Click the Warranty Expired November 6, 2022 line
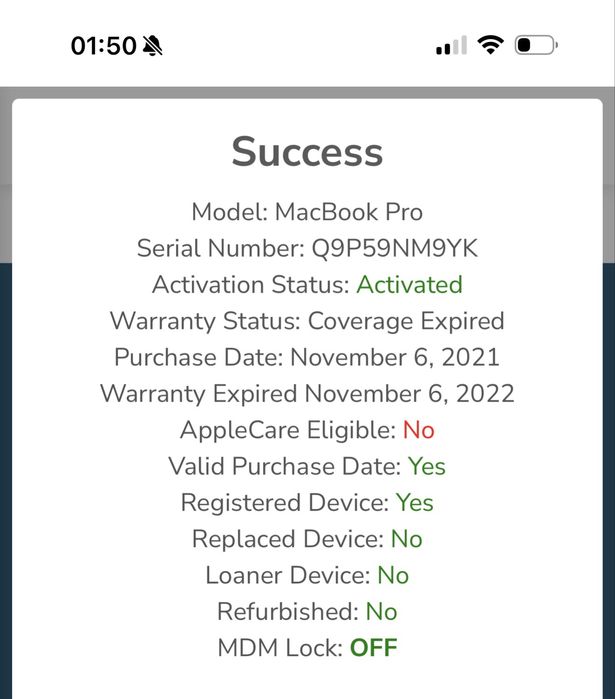 307,393
